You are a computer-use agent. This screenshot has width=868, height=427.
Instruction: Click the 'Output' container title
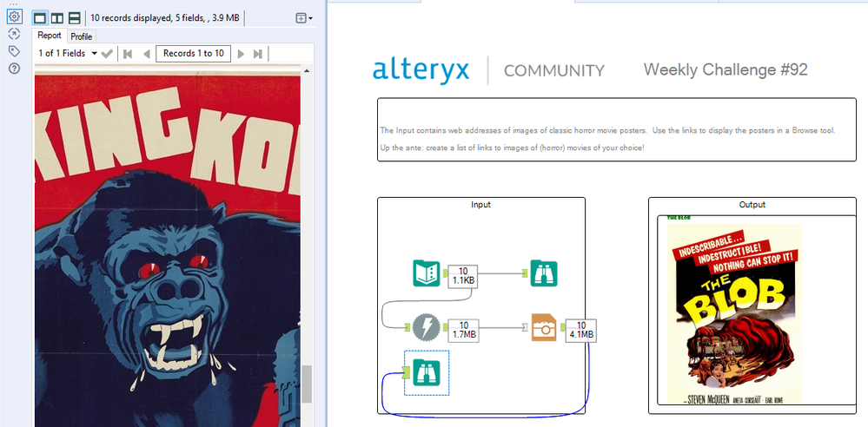click(752, 205)
